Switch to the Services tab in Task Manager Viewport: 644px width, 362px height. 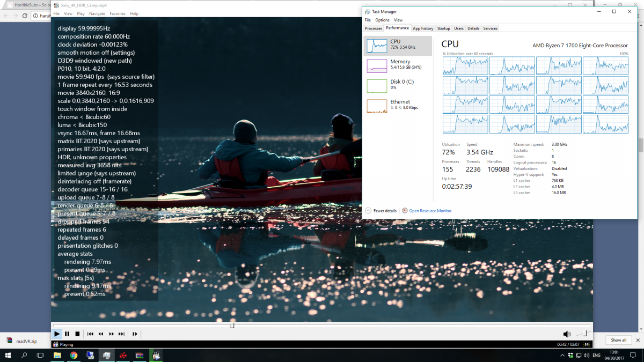click(490, 28)
